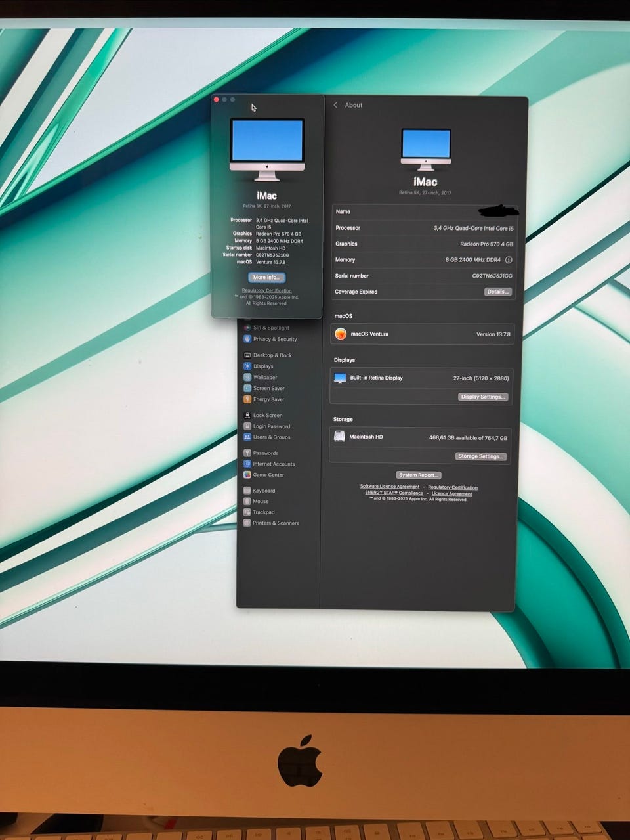Viewport: 630px width, 840px height.
Task: Select the Printers & Scanners icon
Action: (x=247, y=523)
